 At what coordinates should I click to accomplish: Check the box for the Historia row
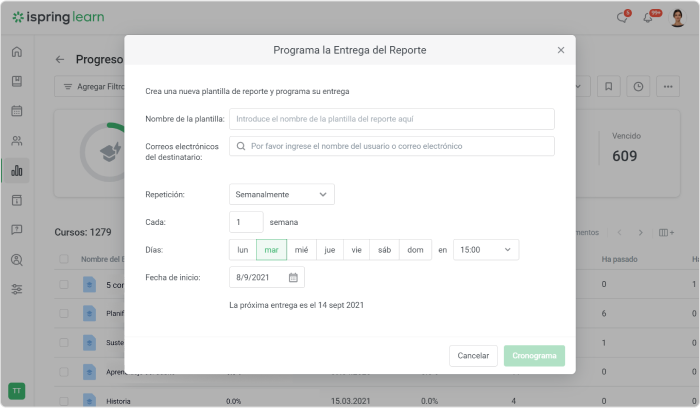pos(64,401)
